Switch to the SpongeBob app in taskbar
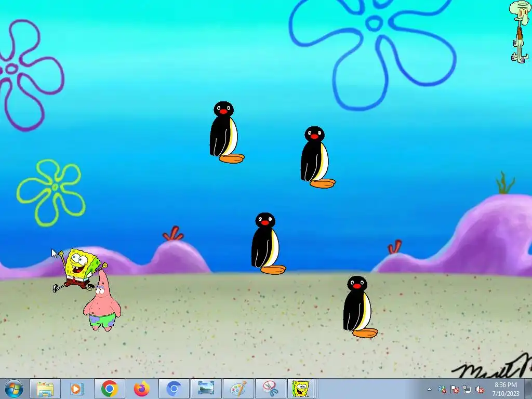Image resolution: width=532 pixels, height=399 pixels. 301,389
